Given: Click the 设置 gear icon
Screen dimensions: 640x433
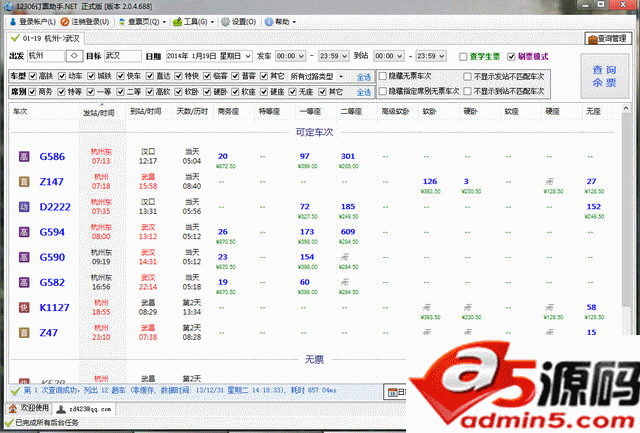Looking at the screenshot, I should pyautogui.click(x=225, y=22).
